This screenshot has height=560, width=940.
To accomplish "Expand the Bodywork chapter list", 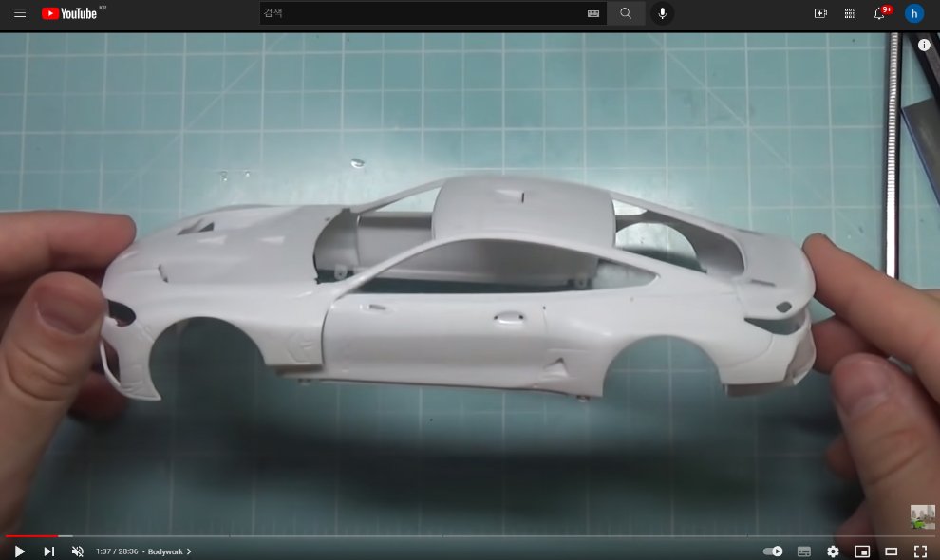I will (170, 551).
